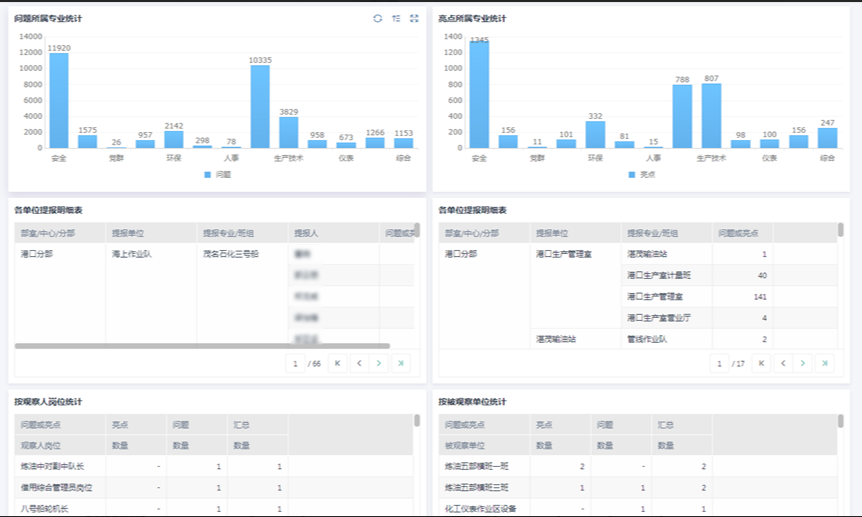
Task: Toggle the 问题 legend item under left chart
Action: click(218, 174)
